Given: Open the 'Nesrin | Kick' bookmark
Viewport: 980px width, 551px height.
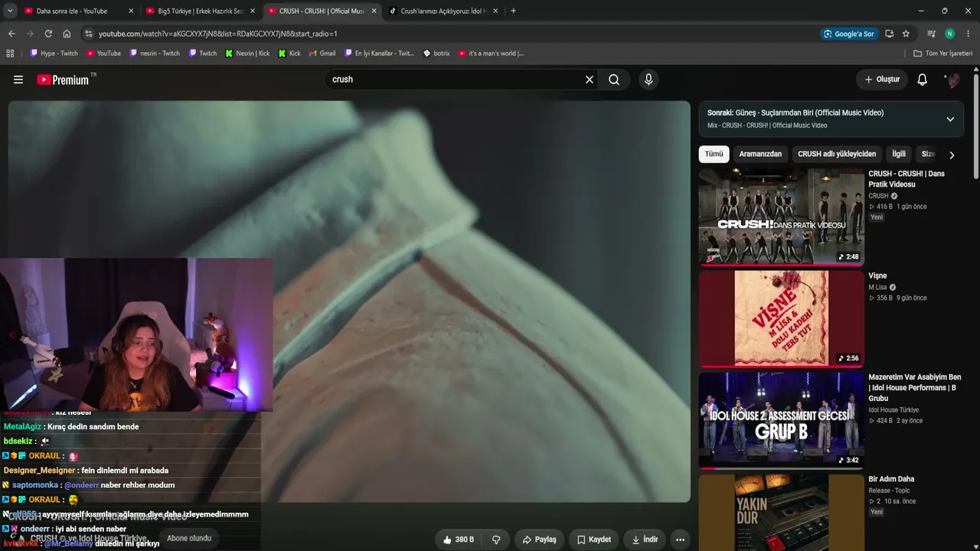Looking at the screenshot, I should click(247, 54).
